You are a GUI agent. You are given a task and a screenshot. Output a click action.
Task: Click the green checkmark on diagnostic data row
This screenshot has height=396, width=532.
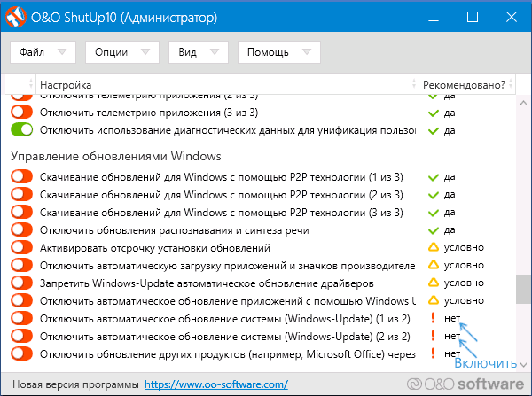434,130
